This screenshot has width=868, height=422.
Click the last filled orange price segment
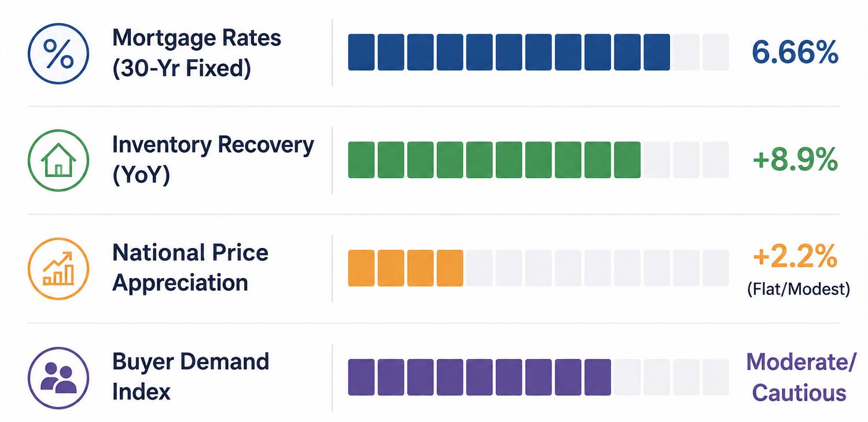(x=450, y=268)
